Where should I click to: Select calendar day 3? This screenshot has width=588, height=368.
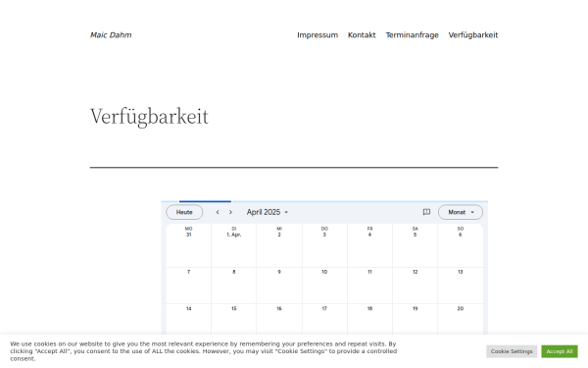(324, 235)
